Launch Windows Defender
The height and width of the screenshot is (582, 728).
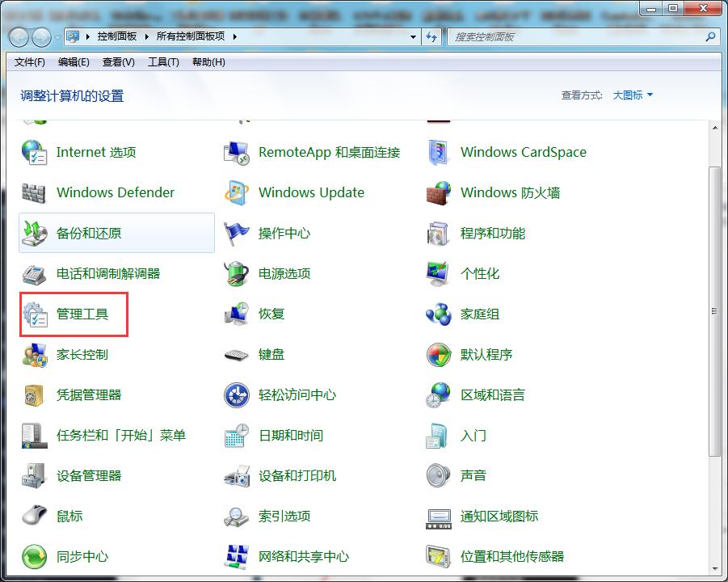pyautogui.click(x=114, y=192)
